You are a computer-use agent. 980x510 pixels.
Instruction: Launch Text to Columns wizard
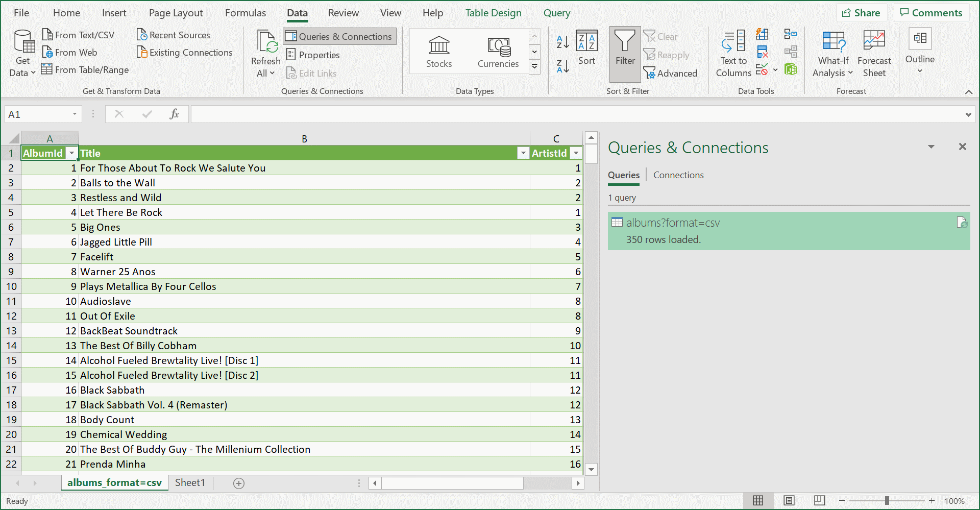point(733,54)
